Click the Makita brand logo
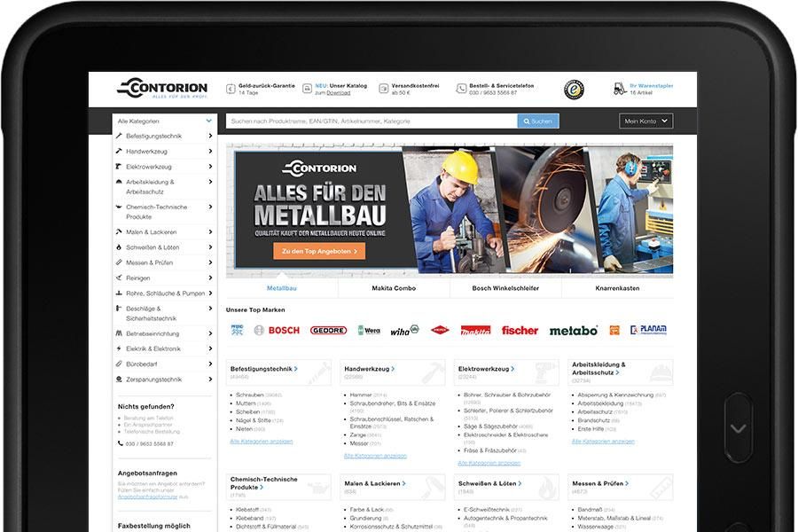 point(477,329)
